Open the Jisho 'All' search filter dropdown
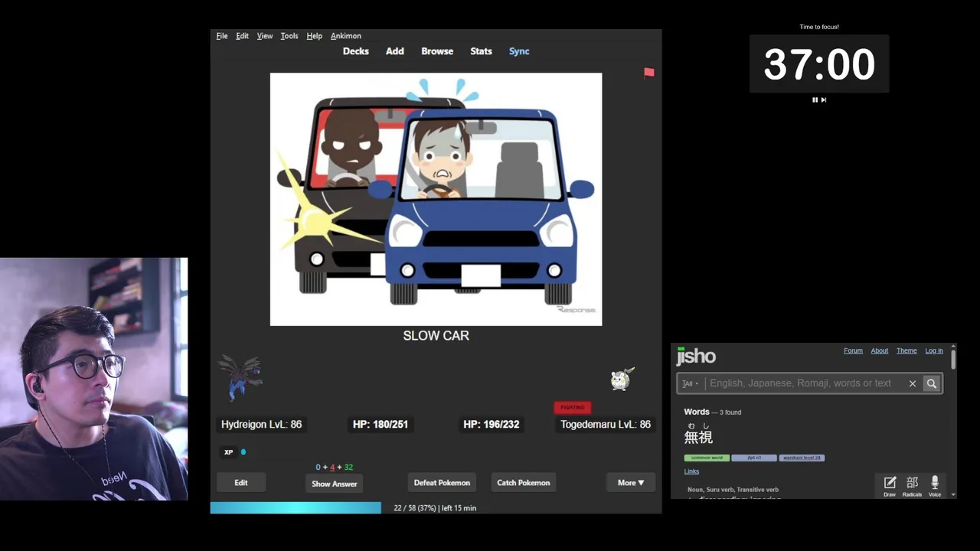Viewport: 980px width, 551px height. [x=691, y=383]
